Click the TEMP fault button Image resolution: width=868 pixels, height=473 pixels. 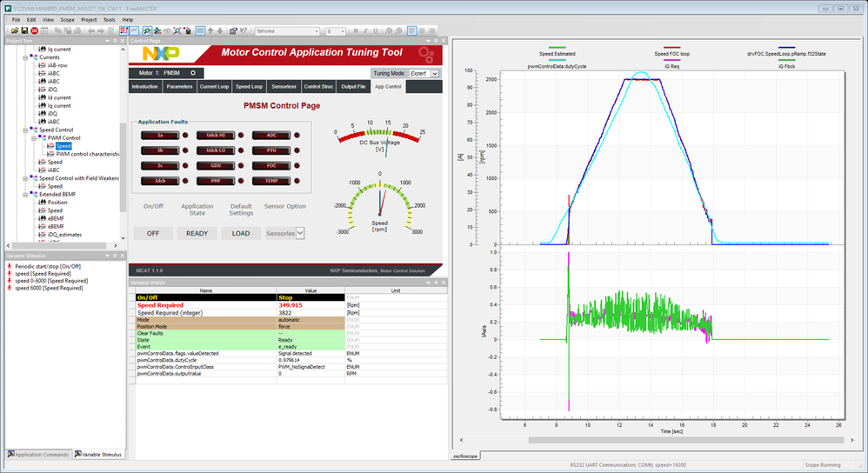coord(271,181)
